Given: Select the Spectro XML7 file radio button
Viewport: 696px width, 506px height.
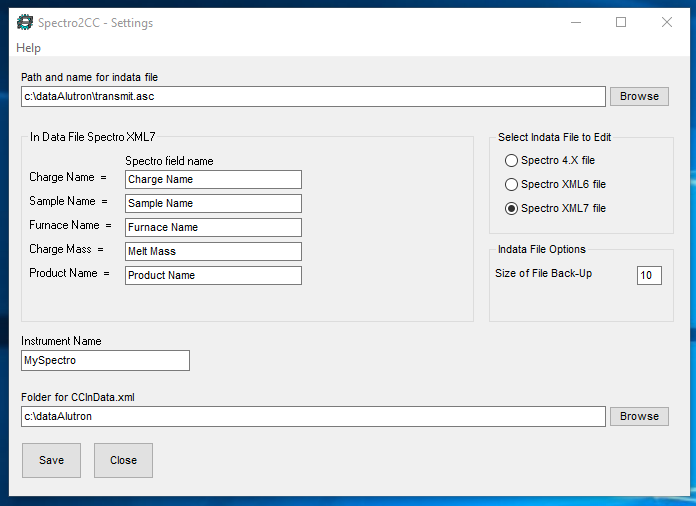Looking at the screenshot, I should tap(555, 208).
